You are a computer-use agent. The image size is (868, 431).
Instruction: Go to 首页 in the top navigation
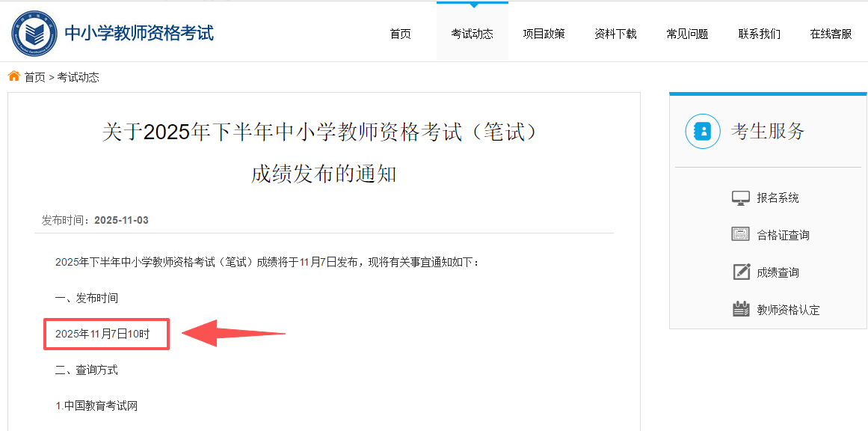coord(400,34)
